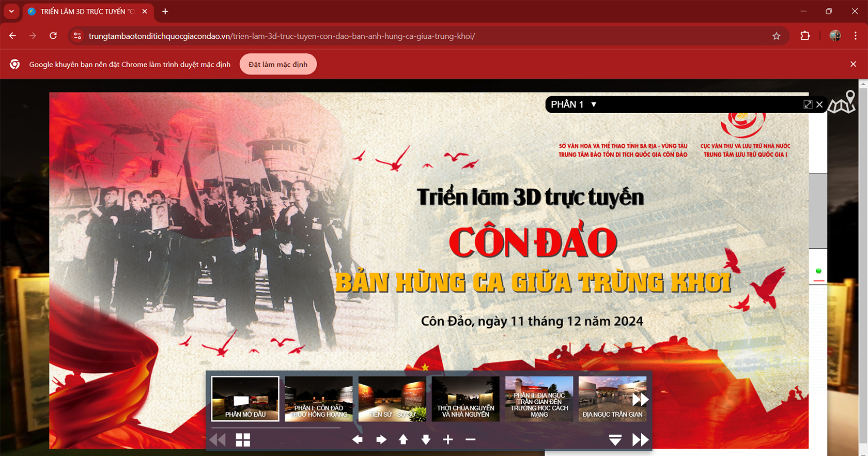The image size is (868, 456).
Task: Open the THỜI CHÚA NGUYỄN VÀ NHÀ NGUYỄN thumbnail
Action: (466, 399)
